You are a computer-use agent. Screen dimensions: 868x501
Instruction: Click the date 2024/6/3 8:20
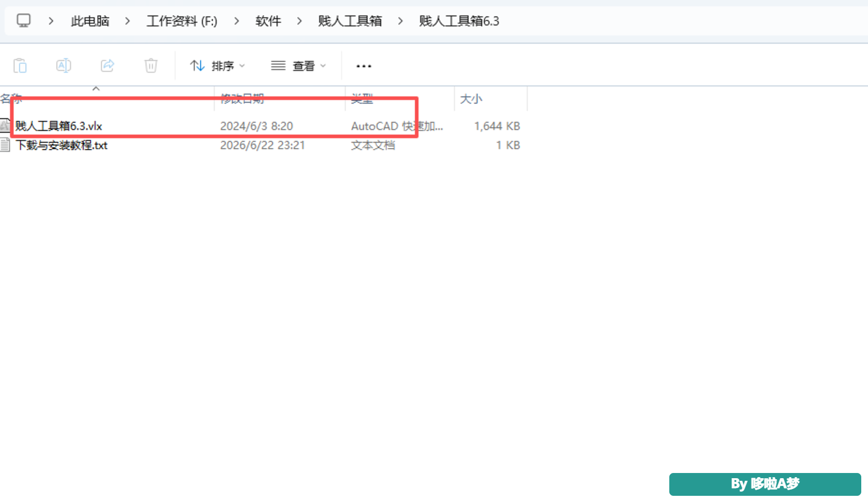click(256, 126)
